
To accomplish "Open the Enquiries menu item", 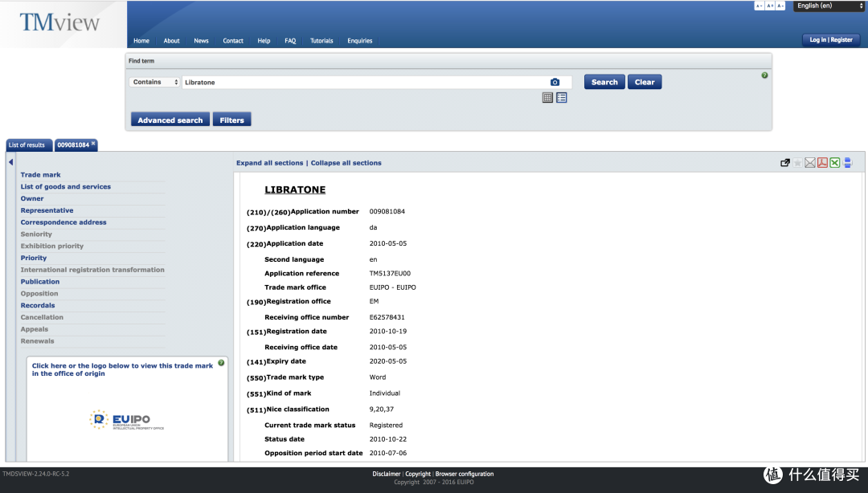I will [x=360, y=40].
